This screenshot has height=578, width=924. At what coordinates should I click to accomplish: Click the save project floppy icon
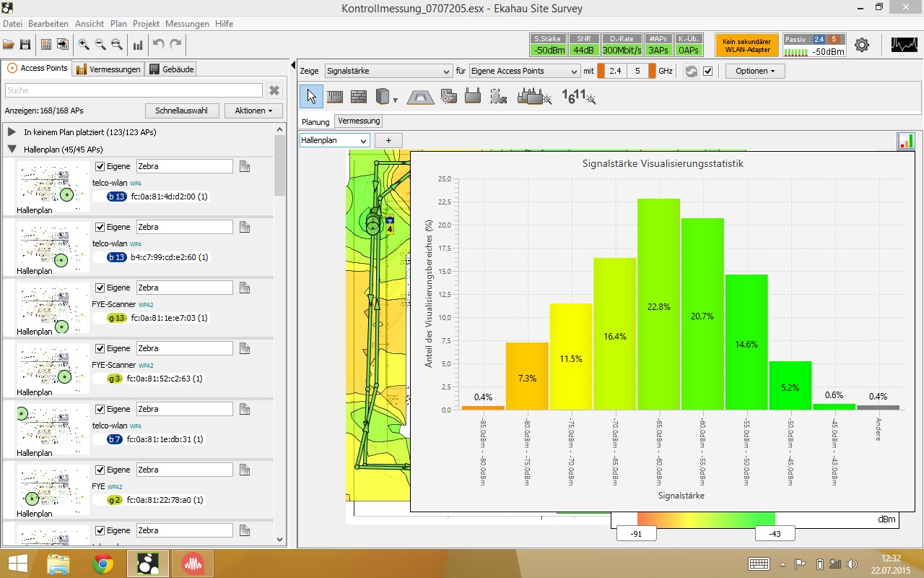tap(25, 44)
